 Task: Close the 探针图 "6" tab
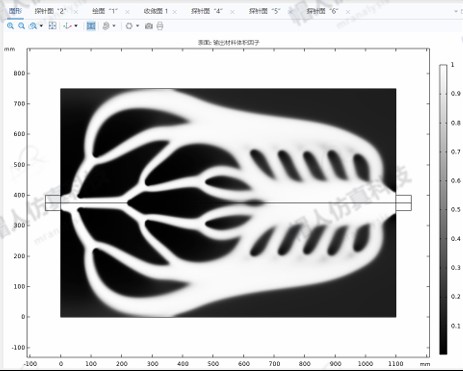click(x=348, y=12)
